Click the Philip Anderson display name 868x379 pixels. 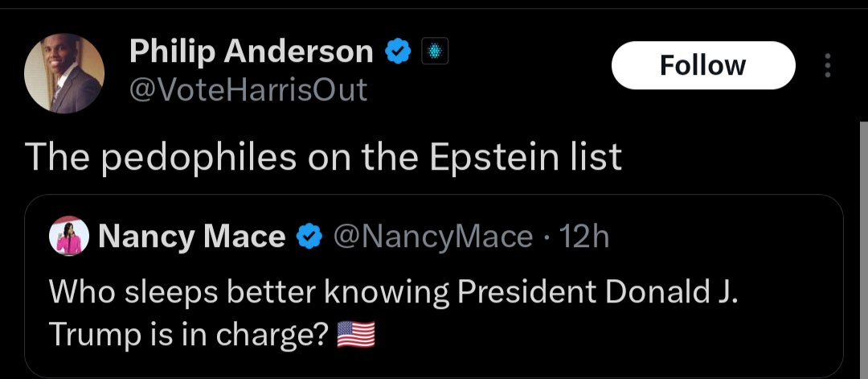pyautogui.click(x=251, y=52)
